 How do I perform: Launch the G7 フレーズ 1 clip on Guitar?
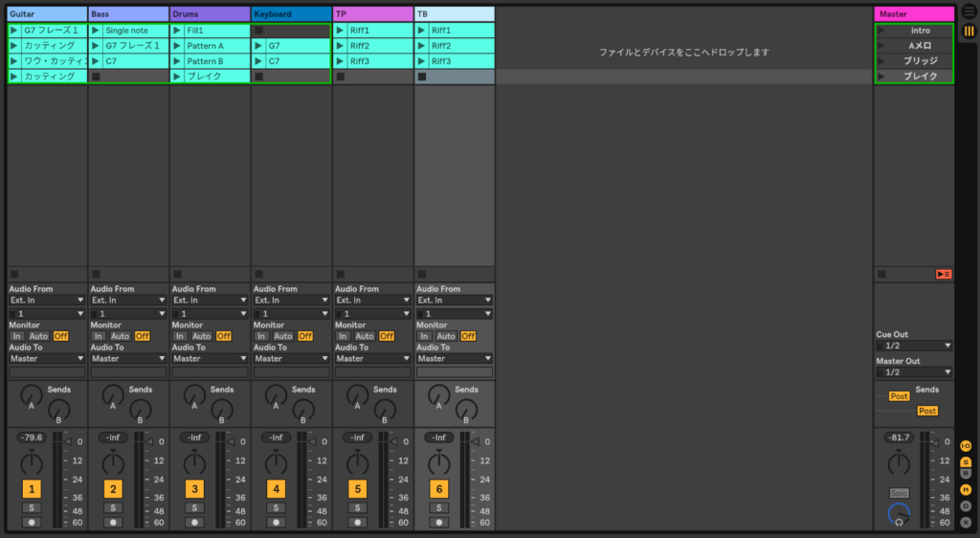(x=14, y=31)
